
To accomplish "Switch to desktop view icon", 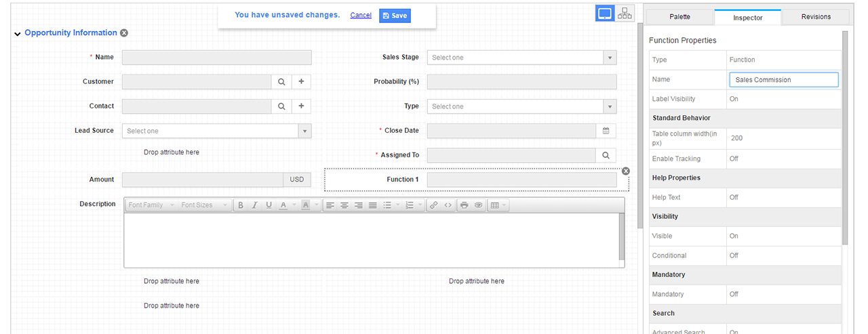I will click(x=605, y=14).
